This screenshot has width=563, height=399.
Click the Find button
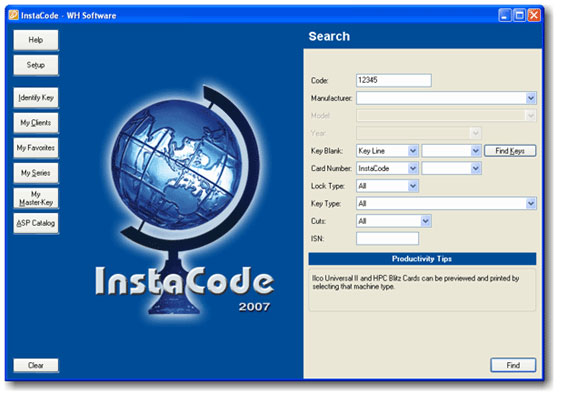(x=513, y=365)
